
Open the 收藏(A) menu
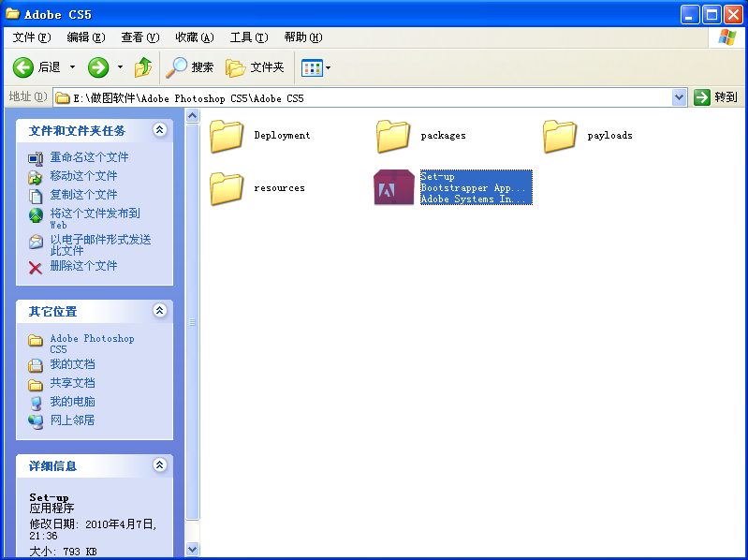(x=195, y=37)
